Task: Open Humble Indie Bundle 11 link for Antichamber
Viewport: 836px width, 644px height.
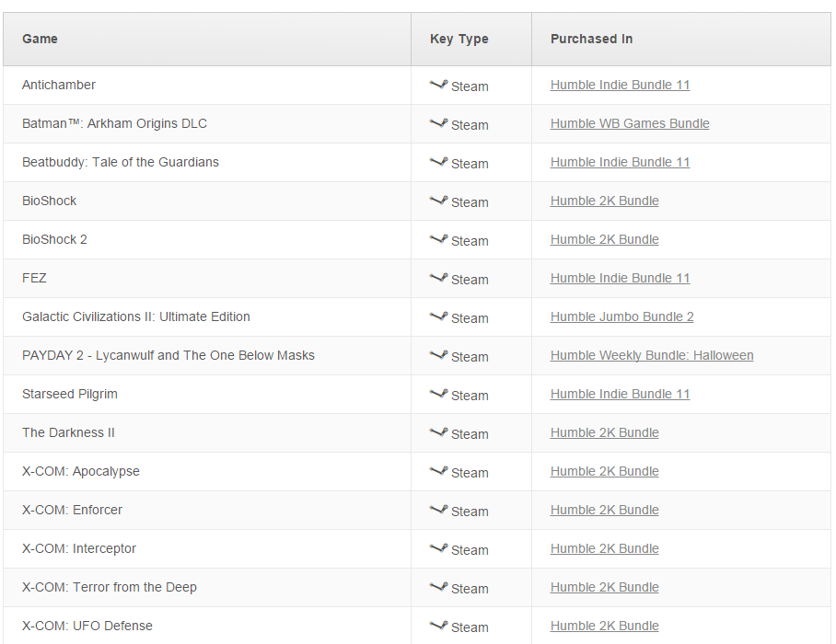Action: (x=620, y=85)
